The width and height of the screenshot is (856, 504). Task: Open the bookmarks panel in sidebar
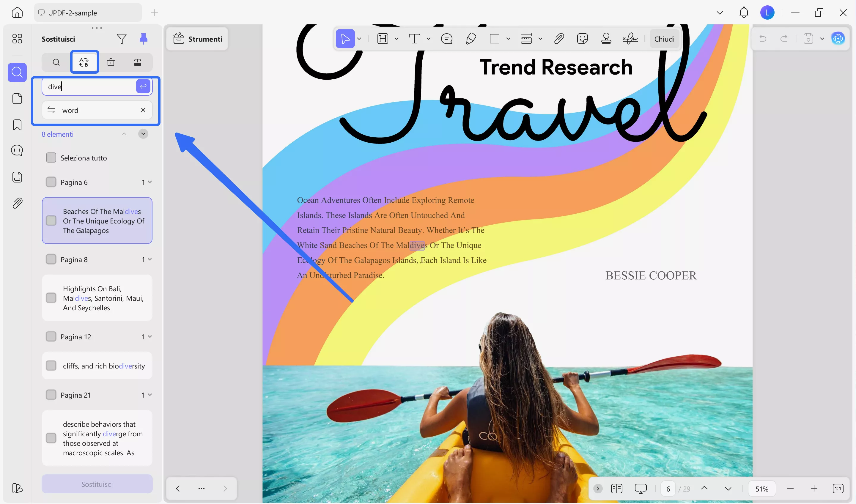(17, 125)
